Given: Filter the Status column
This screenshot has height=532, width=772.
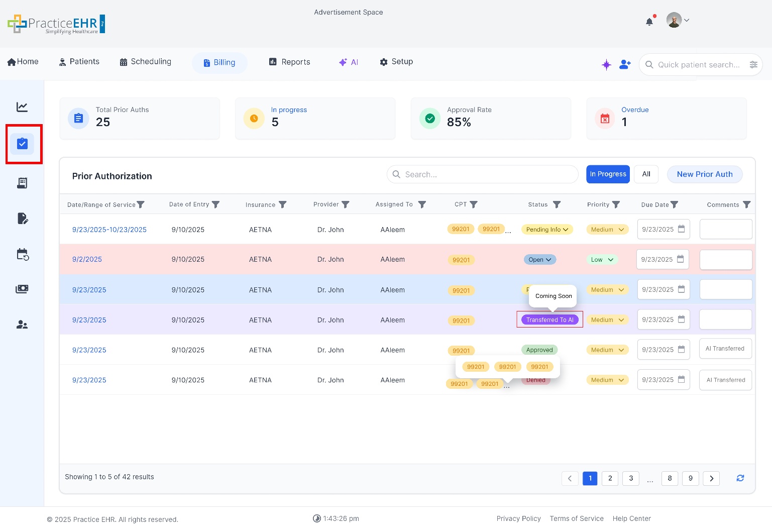Looking at the screenshot, I should click(557, 204).
